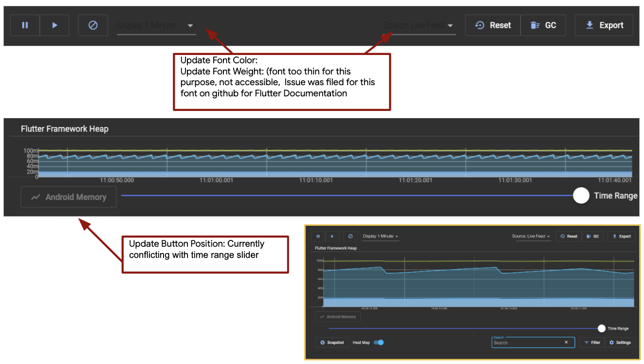The height and width of the screenshot is (364, 644).
Task: Open Settings via the gear icon
Action: tap(612, 342)
